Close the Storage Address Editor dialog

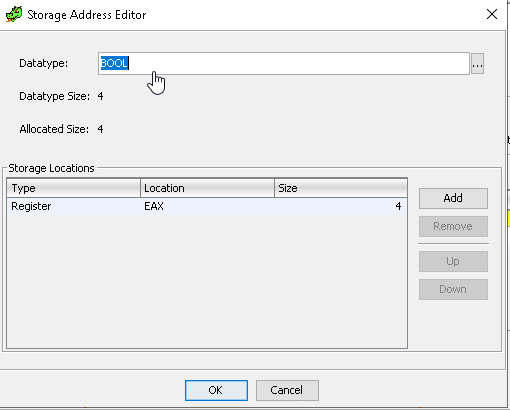(492, 14)
